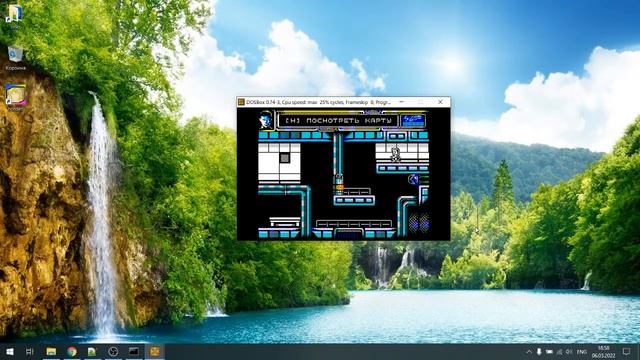Screen dimensions: 640x360
Task: Switch the ENG input language
Action: coord(582,351)
